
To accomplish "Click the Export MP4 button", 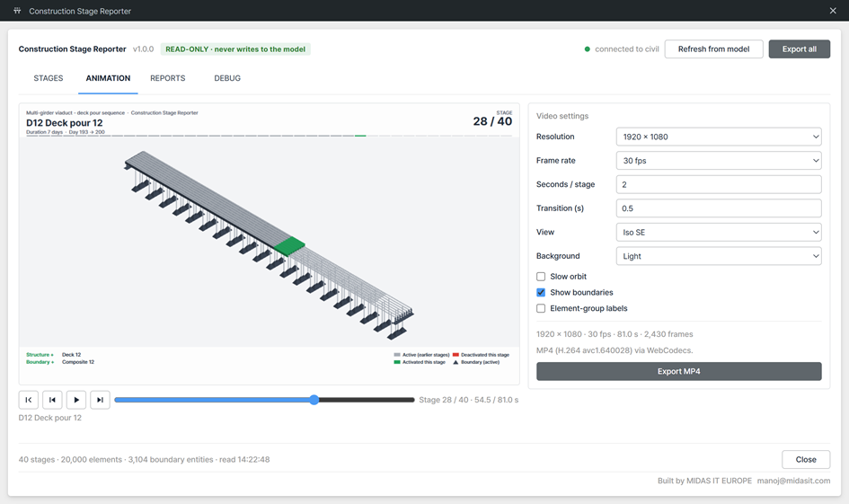I will point(679,371).
